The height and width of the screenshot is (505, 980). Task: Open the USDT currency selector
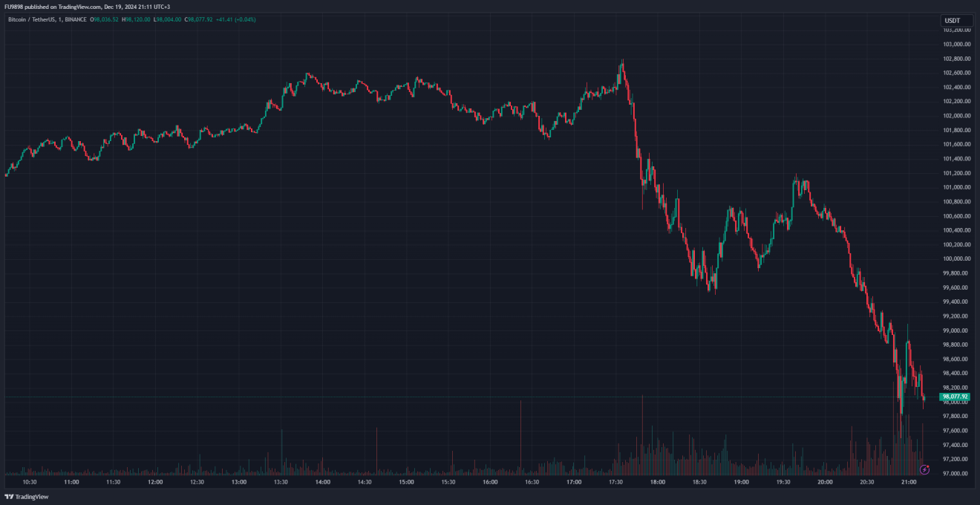tap(952, 20)
